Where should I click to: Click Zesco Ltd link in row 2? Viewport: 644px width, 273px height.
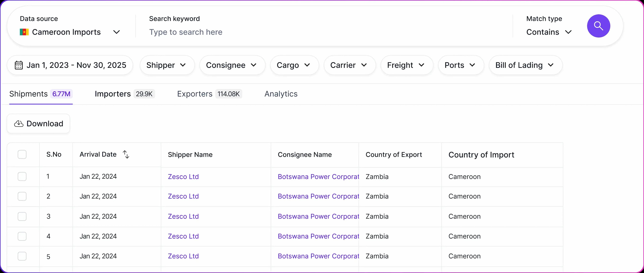[x=183, y=196]
